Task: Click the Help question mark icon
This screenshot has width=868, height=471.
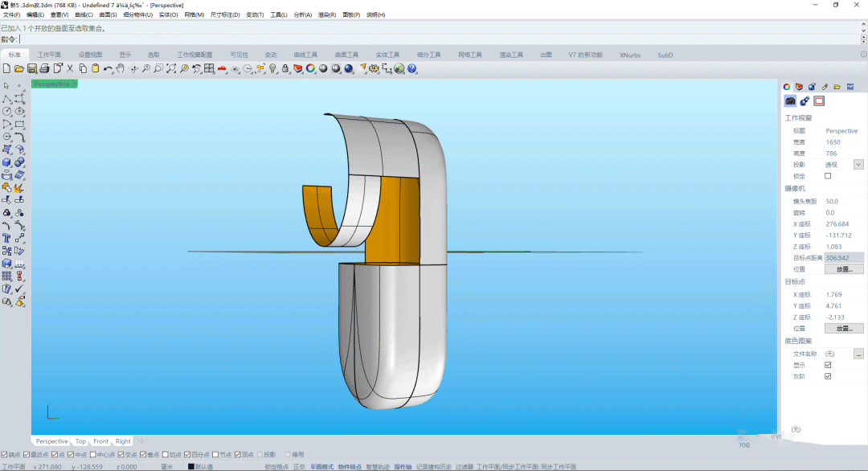Action: 412,69
